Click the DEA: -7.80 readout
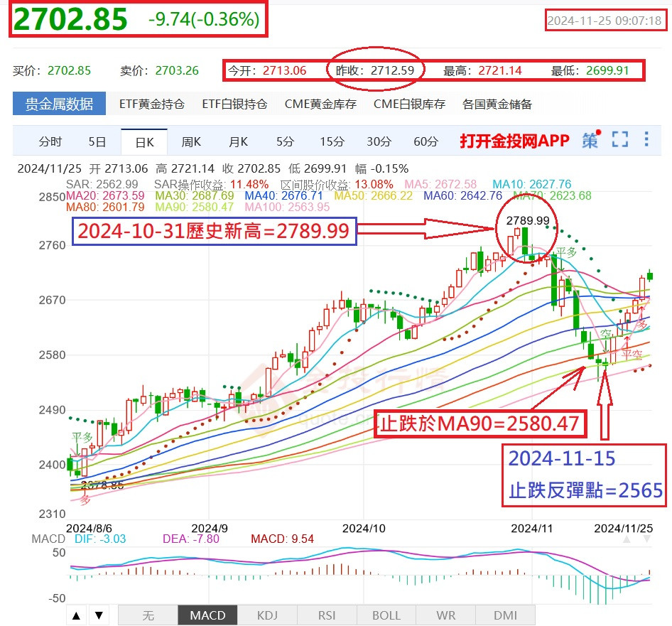Viewport: 672px width, 626px height. [190, 539]
